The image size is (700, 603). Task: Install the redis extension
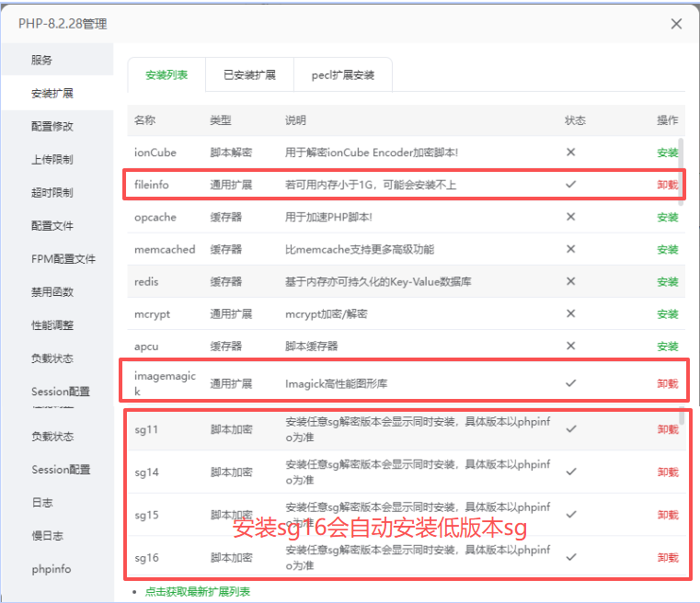667,282
